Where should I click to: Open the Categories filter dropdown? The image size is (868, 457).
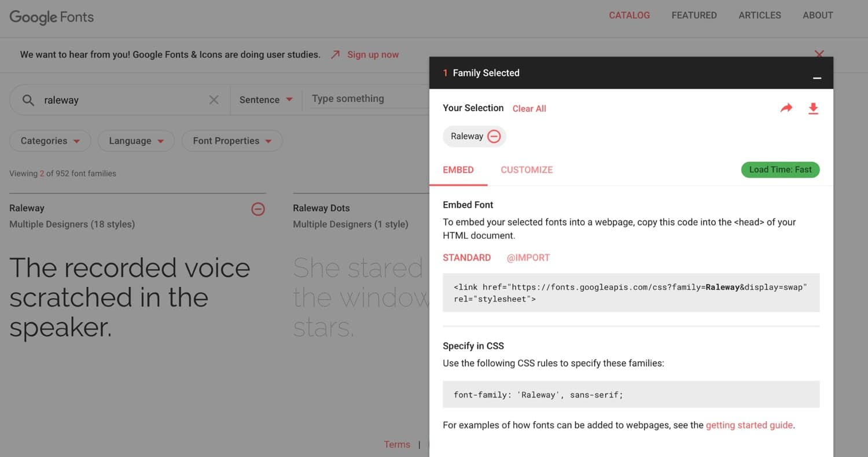(50, 141)
